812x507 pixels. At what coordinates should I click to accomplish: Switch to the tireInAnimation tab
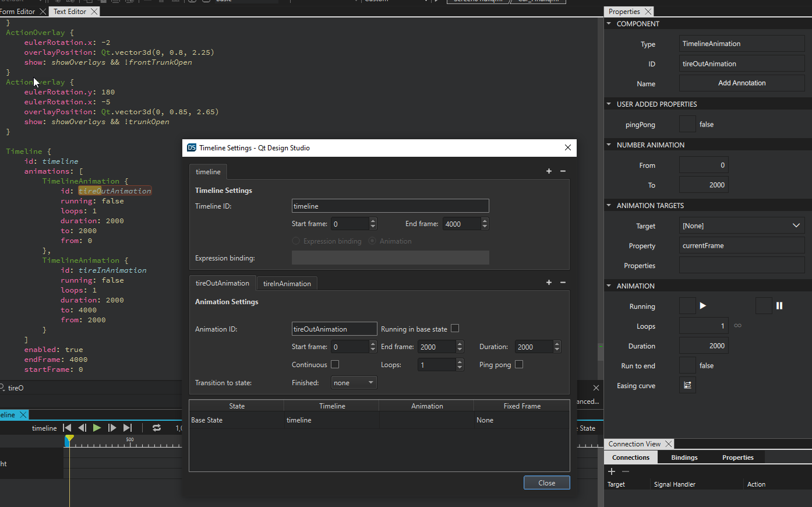pyautogui.click(x=287, y=284)
